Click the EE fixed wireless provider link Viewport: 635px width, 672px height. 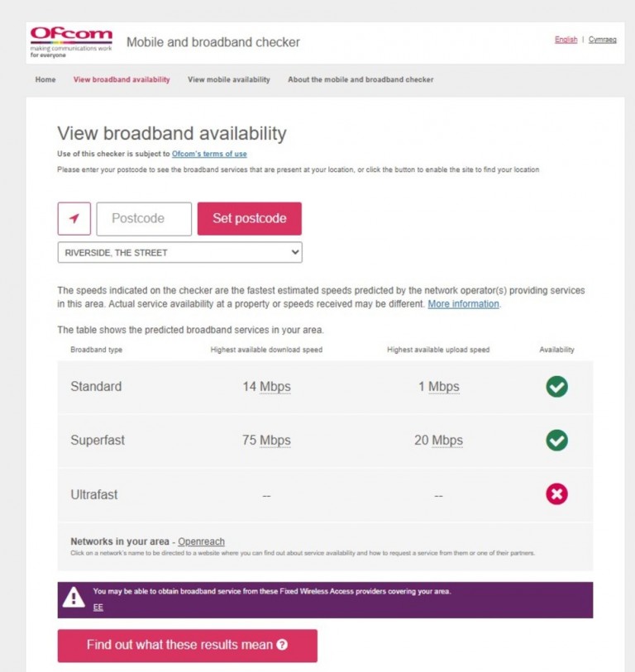click(98, 607)
